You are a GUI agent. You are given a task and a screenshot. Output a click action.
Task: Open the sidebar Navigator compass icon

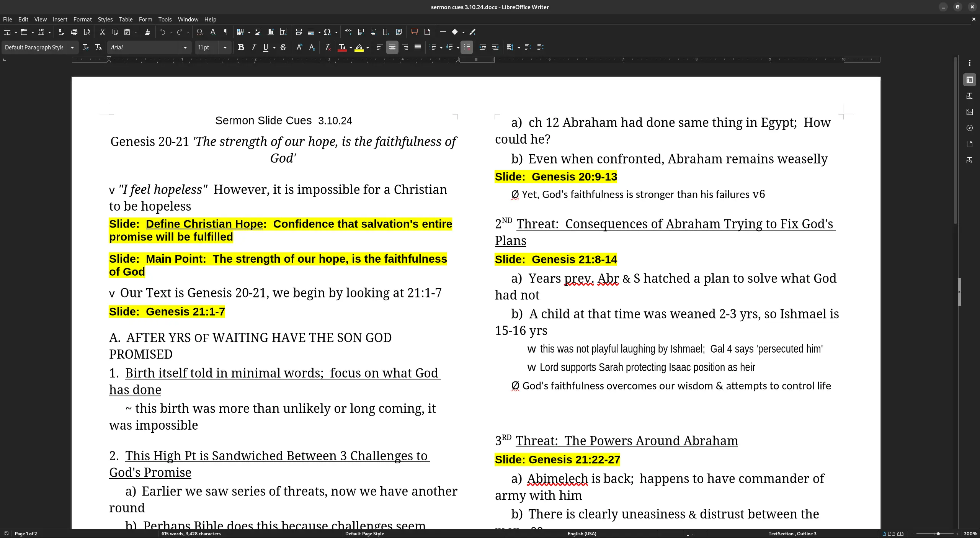[x=969, y=128]
